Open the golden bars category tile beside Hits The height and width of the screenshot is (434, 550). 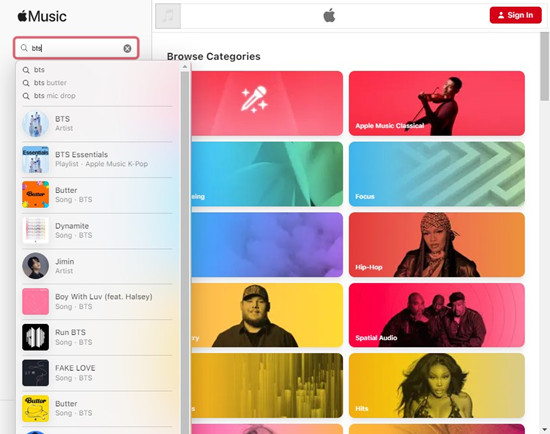coord(267,386)
